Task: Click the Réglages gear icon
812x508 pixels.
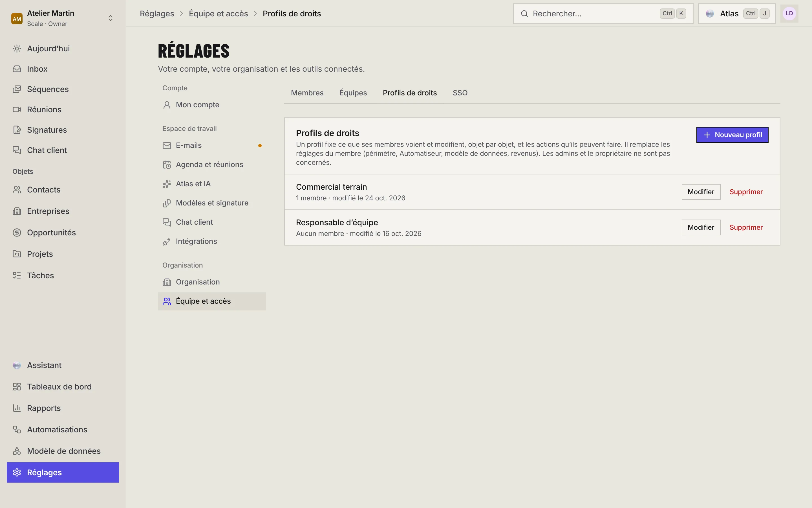Action: pos(17,472)
